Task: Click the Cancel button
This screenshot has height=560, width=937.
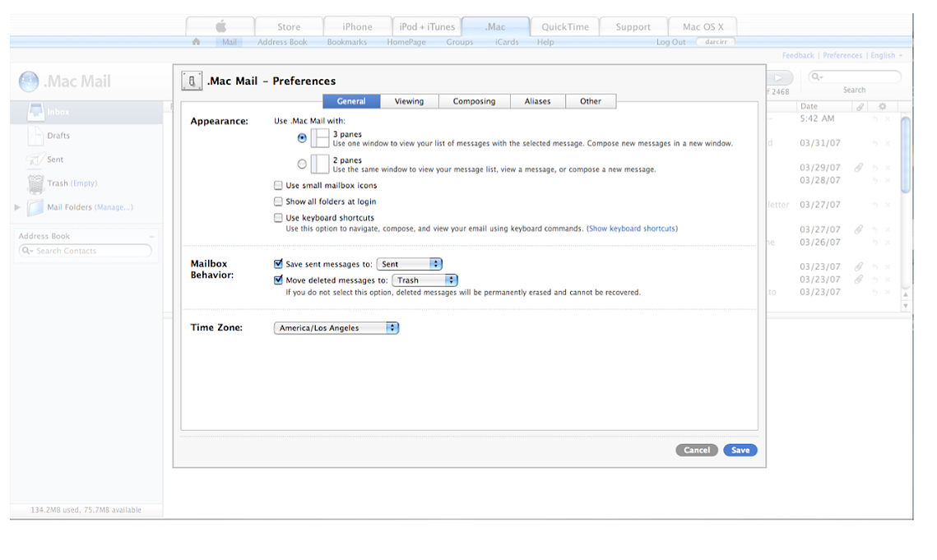Action: tap(697, 450)
